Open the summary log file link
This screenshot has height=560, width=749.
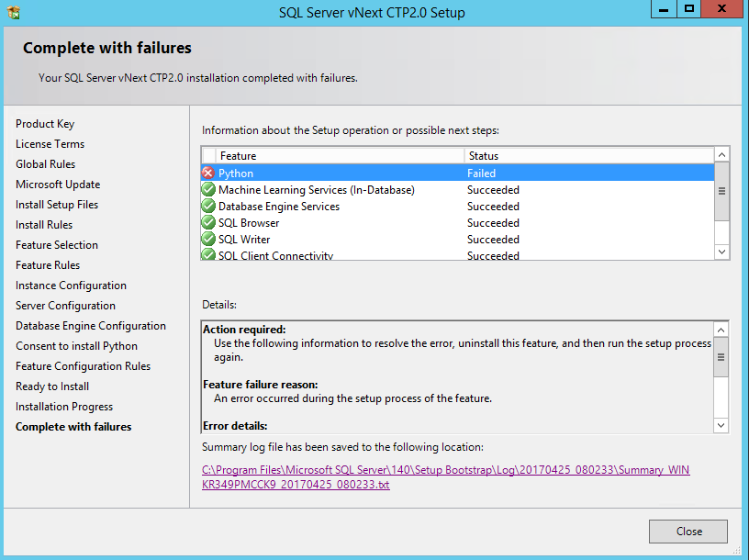tap(446, 476)
